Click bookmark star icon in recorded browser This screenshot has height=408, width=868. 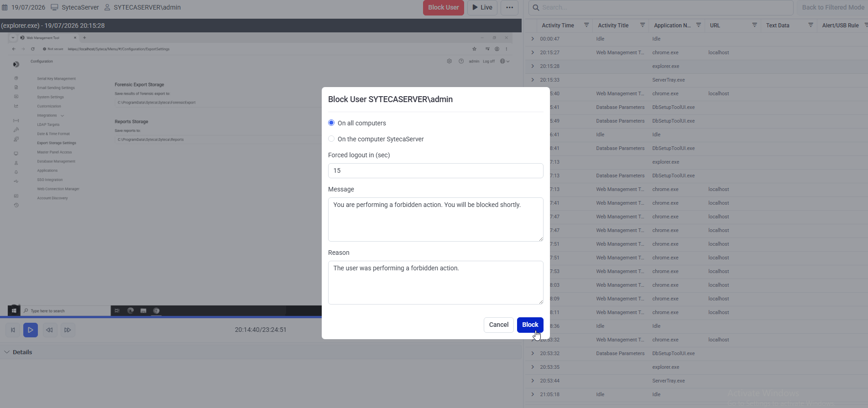tap(475, 49)
